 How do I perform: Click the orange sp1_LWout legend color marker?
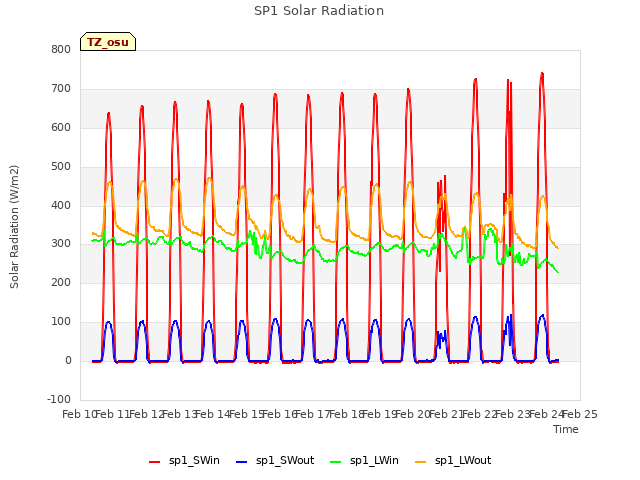pos(420,462)
